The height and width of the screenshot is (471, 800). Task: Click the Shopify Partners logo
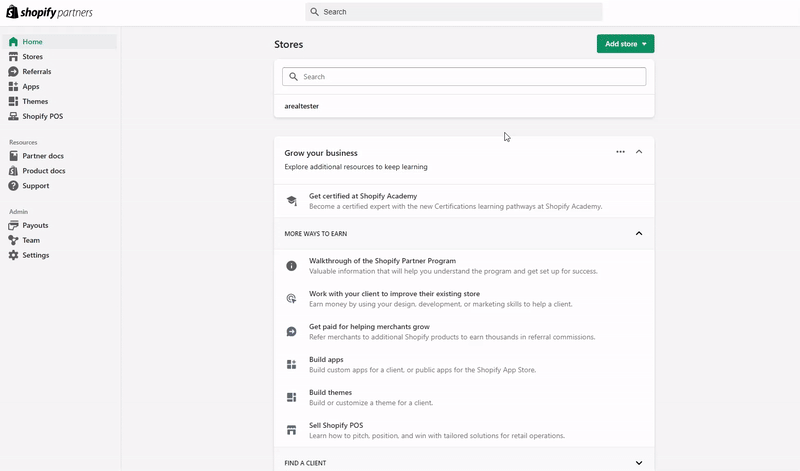pyautogui.click(x=49, y=12)
